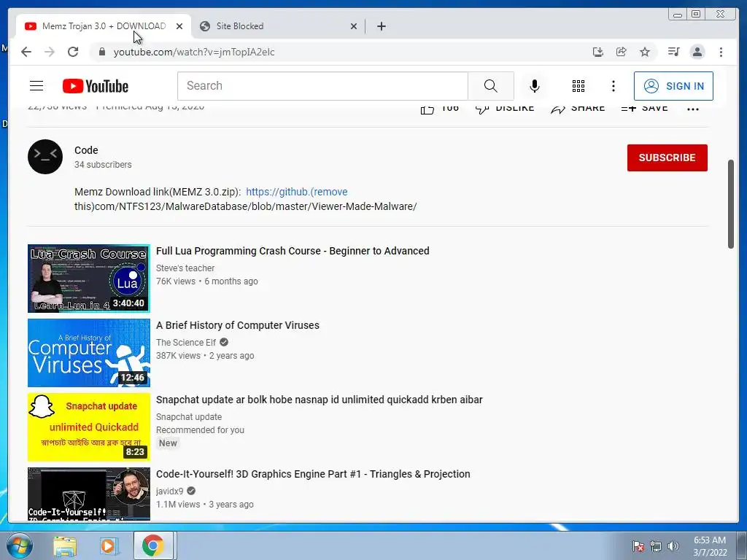Open the Code channel name

86,150
